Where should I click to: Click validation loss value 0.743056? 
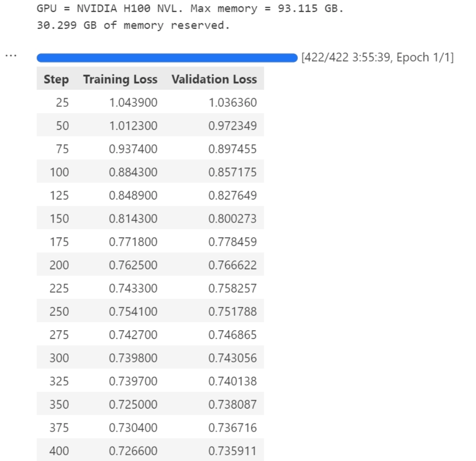pos(232,358)
